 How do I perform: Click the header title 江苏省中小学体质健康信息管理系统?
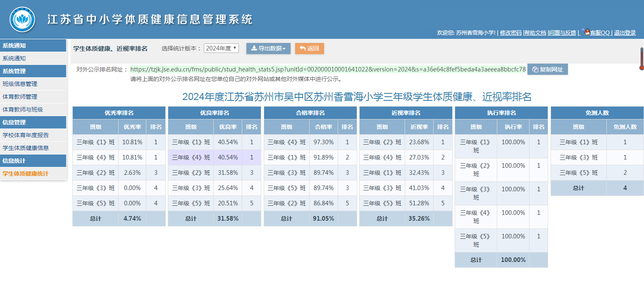pos(150,19)
